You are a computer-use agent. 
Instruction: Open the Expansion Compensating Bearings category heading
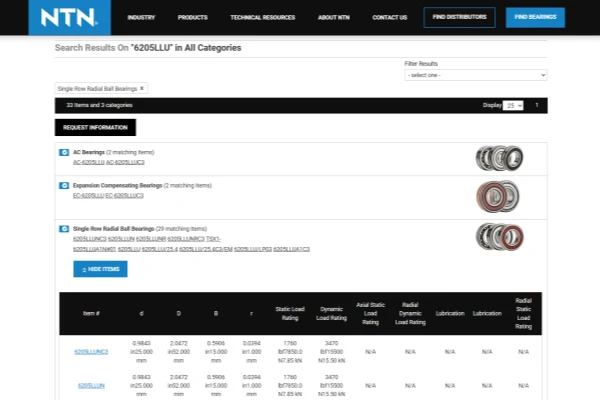117,186
